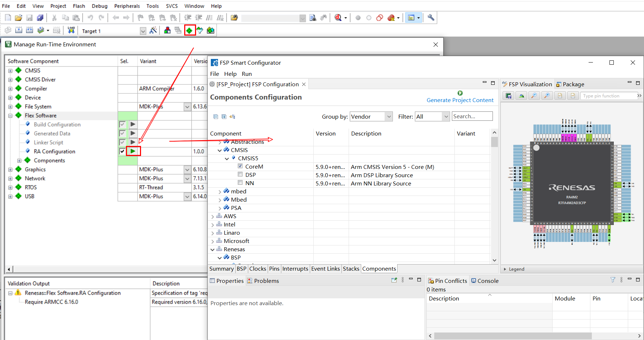Screen dimensions: 644x340
Task: Switch to the Stacks tab
Action: 351,269
